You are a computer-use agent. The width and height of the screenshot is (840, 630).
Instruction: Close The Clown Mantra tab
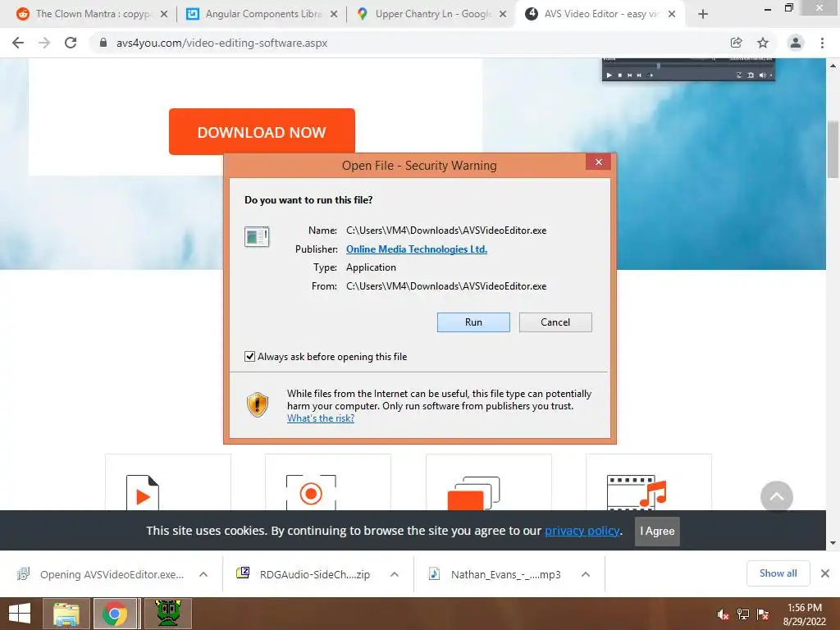164,14
